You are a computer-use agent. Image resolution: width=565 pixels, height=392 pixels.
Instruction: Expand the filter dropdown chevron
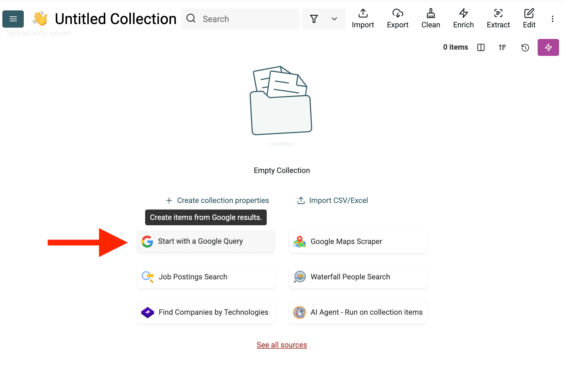point(334,19)
